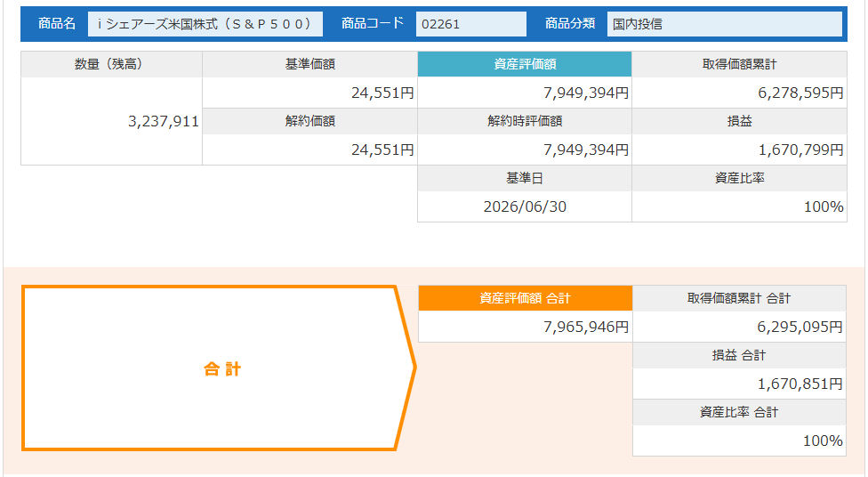Select the total valuation 7,965,946円

(x=586, y=327)
